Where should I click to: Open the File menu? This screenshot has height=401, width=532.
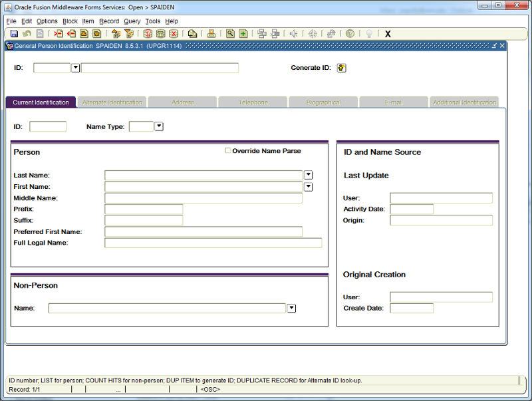(11, 21)
